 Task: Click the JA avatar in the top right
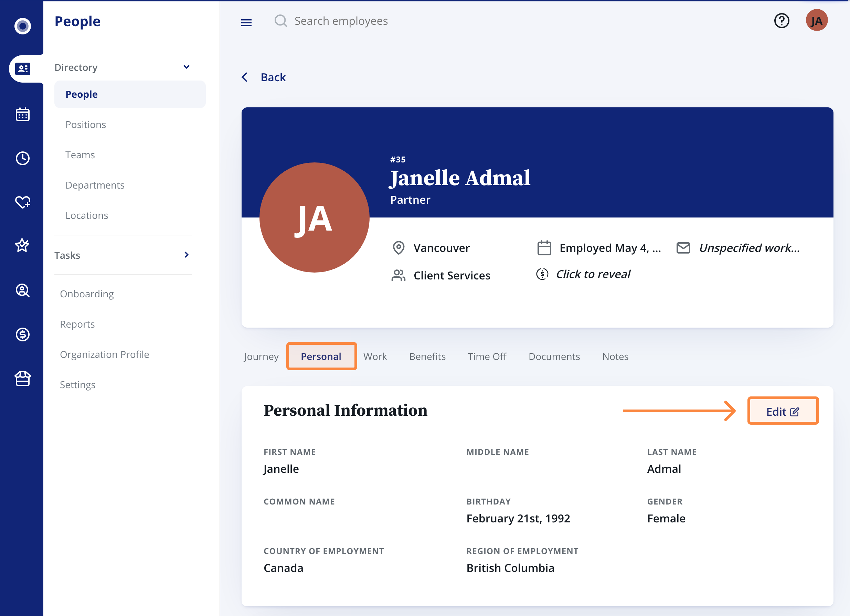click(x=817, y=20)
